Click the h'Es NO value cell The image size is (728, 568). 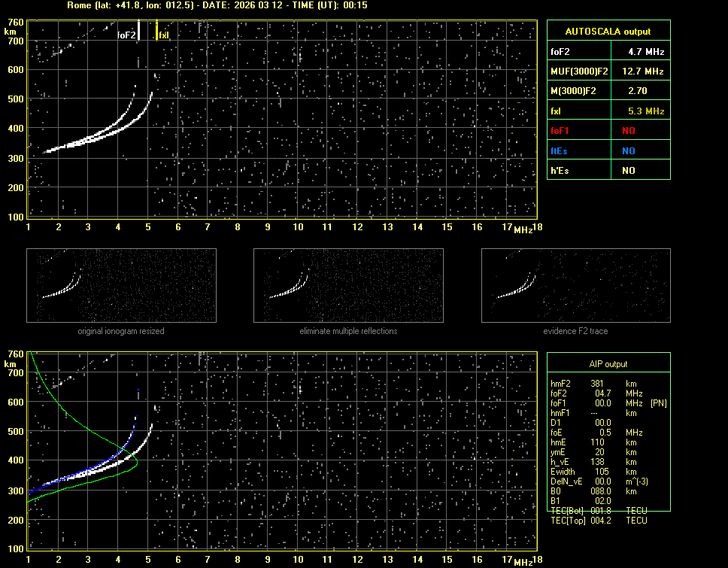pos(628,171)
